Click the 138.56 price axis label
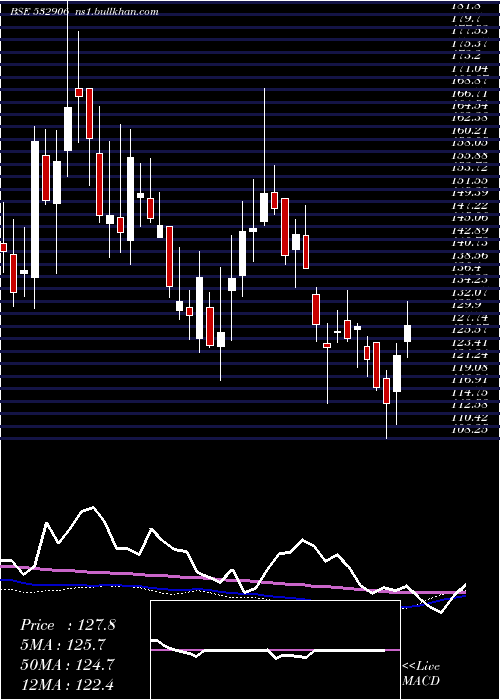 (470, 255)
